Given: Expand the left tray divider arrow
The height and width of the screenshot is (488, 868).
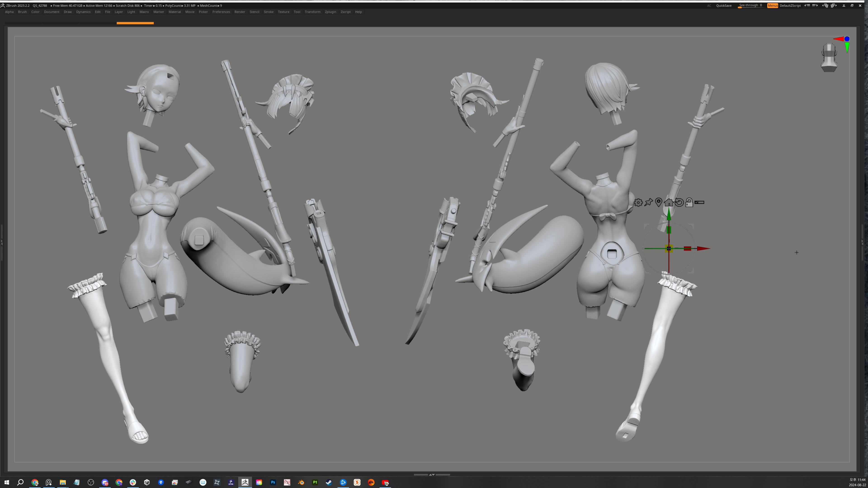Looking at the screenshot, I should pyautogui.click(x=2, y=242).
